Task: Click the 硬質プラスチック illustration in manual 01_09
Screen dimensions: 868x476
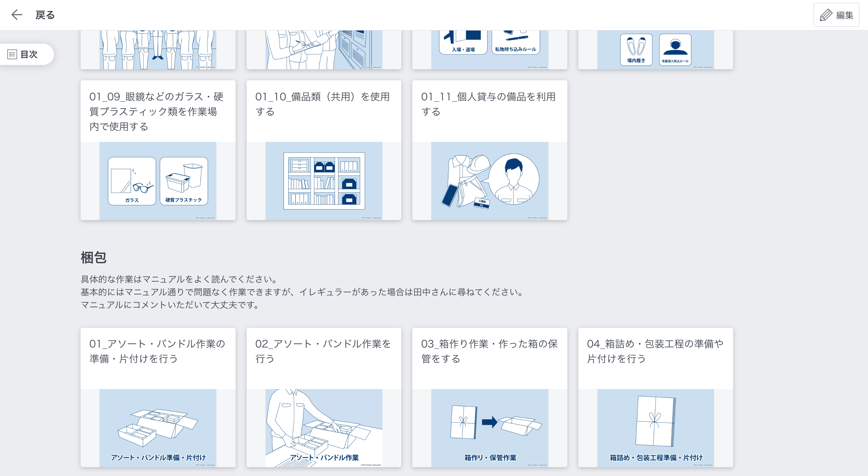Action: [184, 181]
